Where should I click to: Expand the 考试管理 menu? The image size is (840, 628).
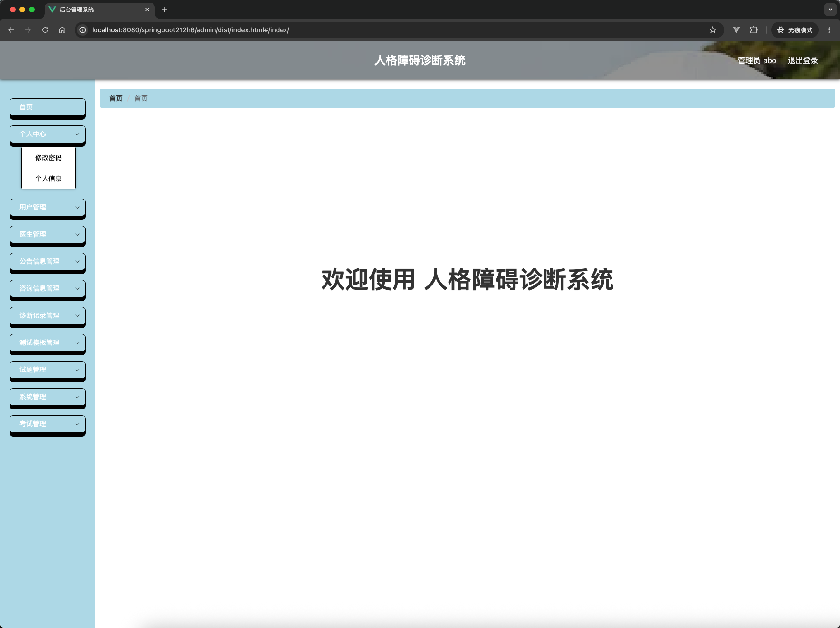(48, 424)
